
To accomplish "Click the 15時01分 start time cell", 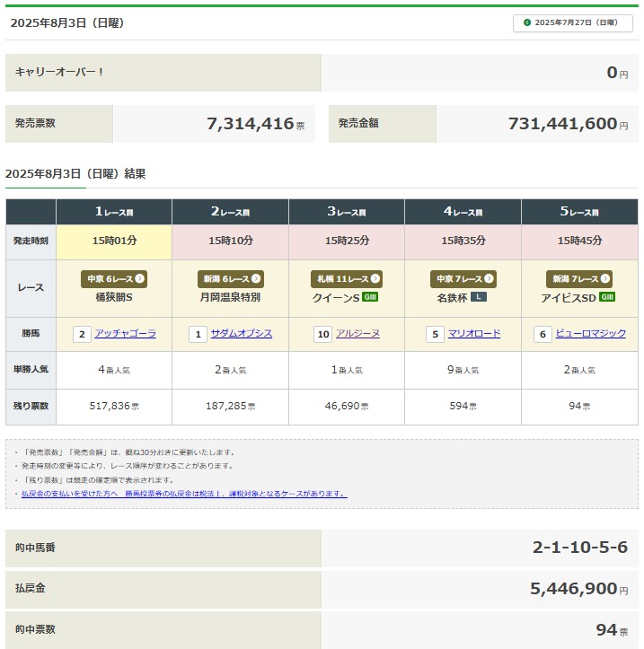I will point(114,241).
